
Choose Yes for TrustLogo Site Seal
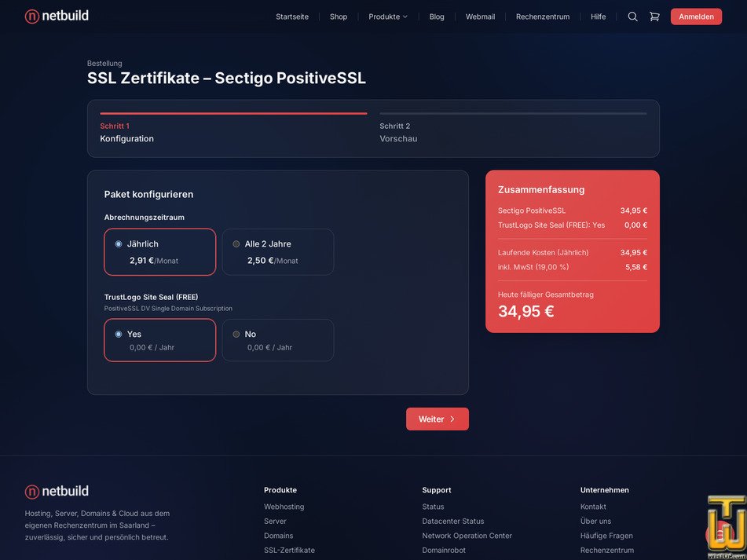(x=119, y=335)
